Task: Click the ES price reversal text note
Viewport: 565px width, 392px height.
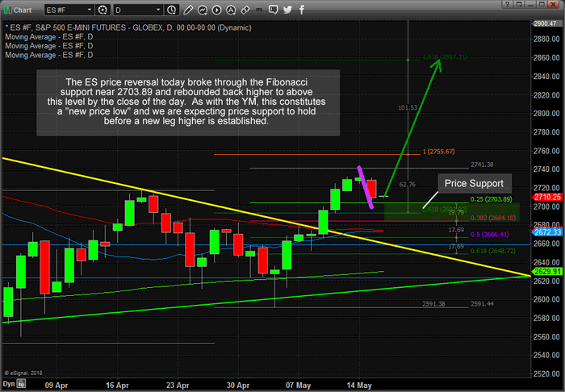Action: pyautogui.click(x=188, y=102)
